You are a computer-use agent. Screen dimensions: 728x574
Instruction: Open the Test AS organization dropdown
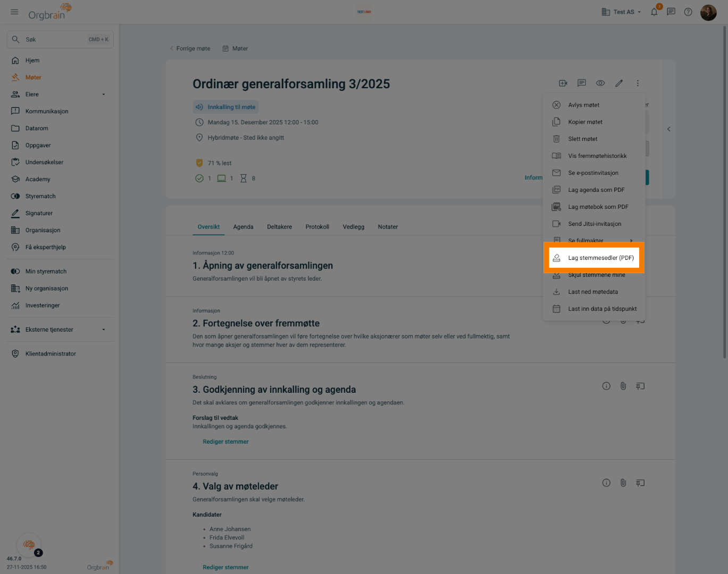tap(621, 12)
